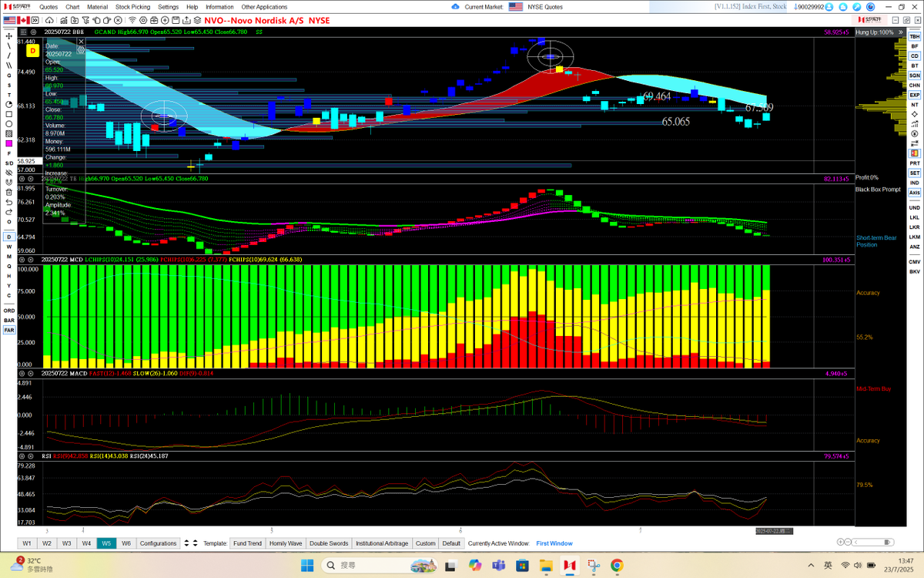Hide drawings with the crossed-eye icon
This screenshot has height=578, width=924.
pos(8,173)
